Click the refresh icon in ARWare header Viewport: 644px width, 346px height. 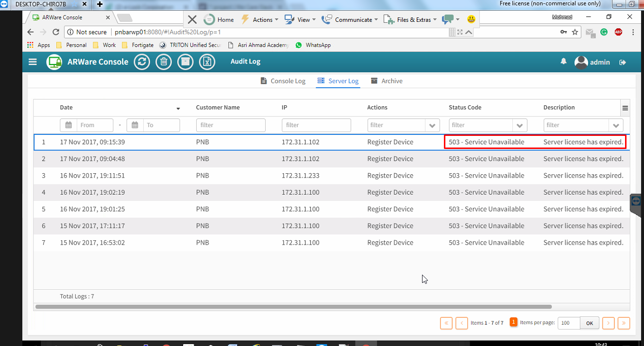click(142, 62)
